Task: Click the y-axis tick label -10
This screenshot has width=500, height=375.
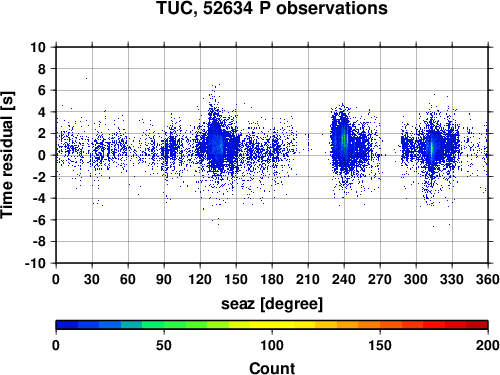Action: 35,263
